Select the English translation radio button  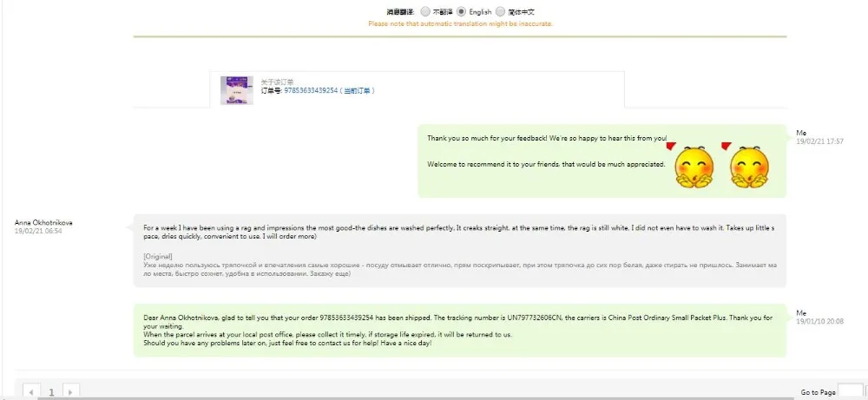[x=461, y=11]
